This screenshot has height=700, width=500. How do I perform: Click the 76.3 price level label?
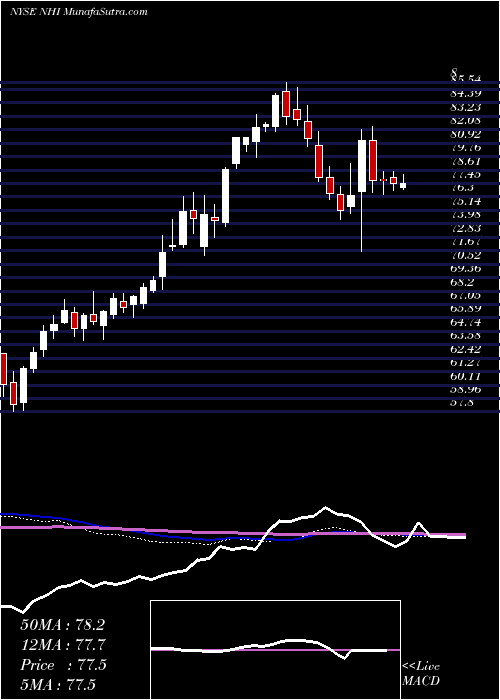[x=462, y=188]
